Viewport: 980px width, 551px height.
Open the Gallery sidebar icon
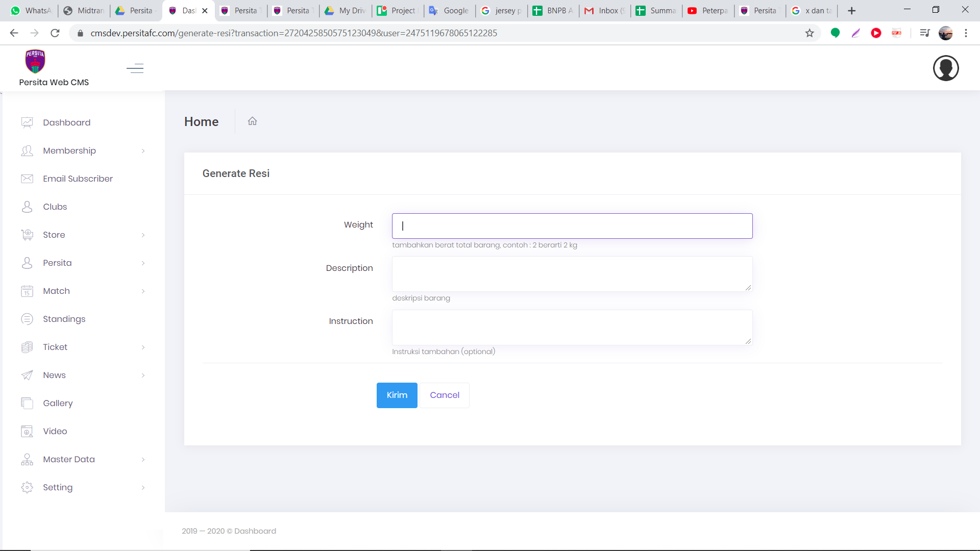(x=27, y=403)
